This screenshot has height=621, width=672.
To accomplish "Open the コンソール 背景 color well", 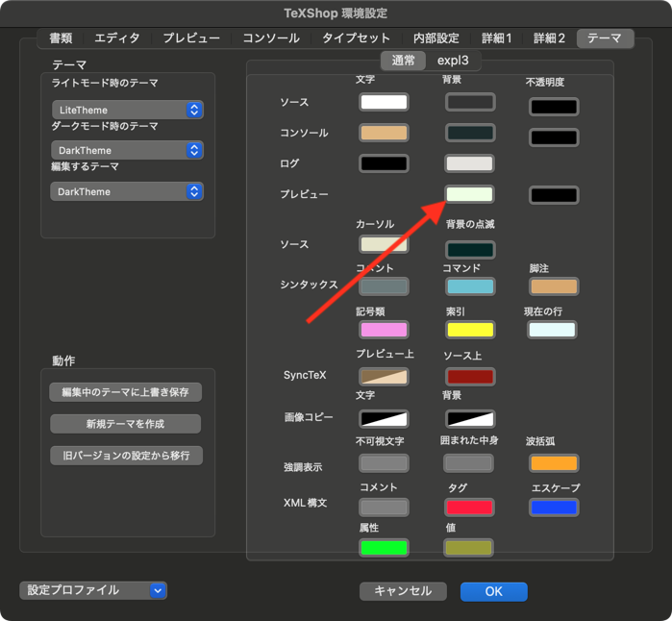I will [470, 133].
